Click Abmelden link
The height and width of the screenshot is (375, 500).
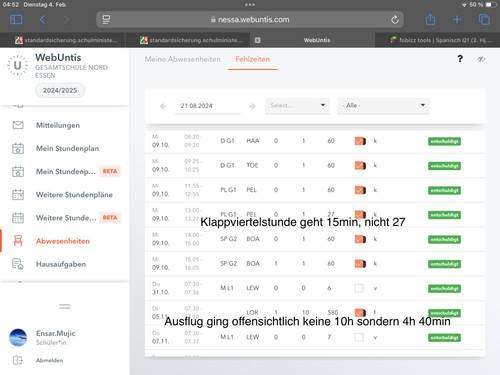pos(49,360)
